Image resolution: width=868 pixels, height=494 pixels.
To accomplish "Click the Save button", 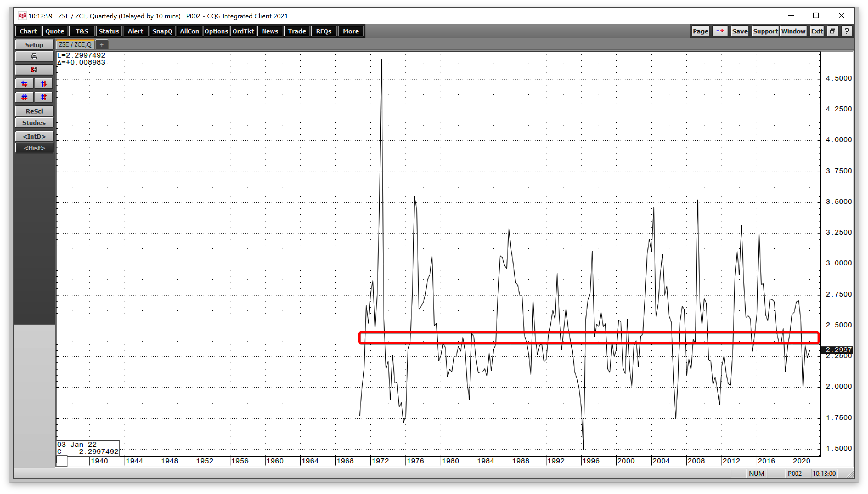I will 740,31.
